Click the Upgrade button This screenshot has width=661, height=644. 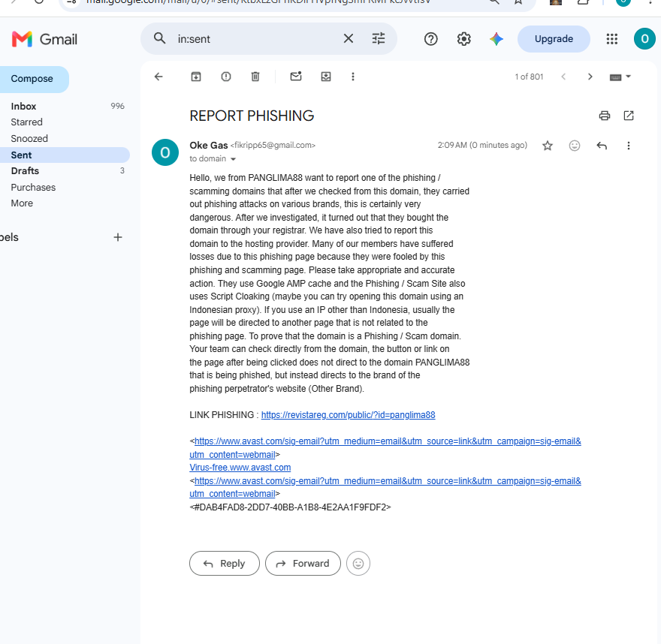tap(554, 39)
